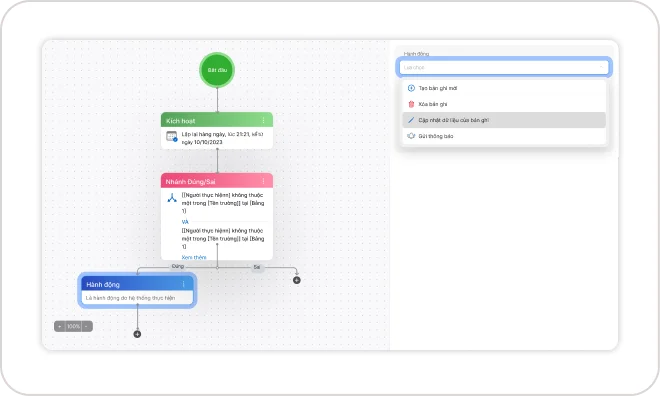The height and width of the screenshot is (396, 660).
Task: Focus the Lựa chọn action input field
Action: tap(503, 67)
